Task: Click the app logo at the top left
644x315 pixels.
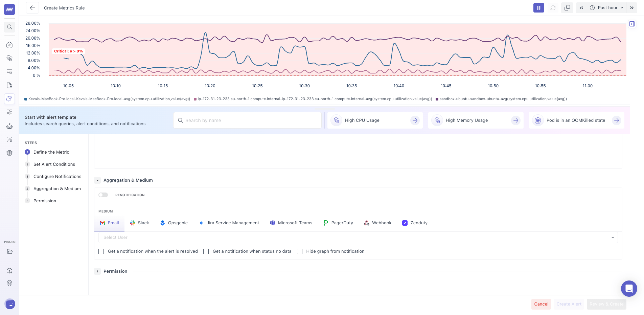Action: 9,9
